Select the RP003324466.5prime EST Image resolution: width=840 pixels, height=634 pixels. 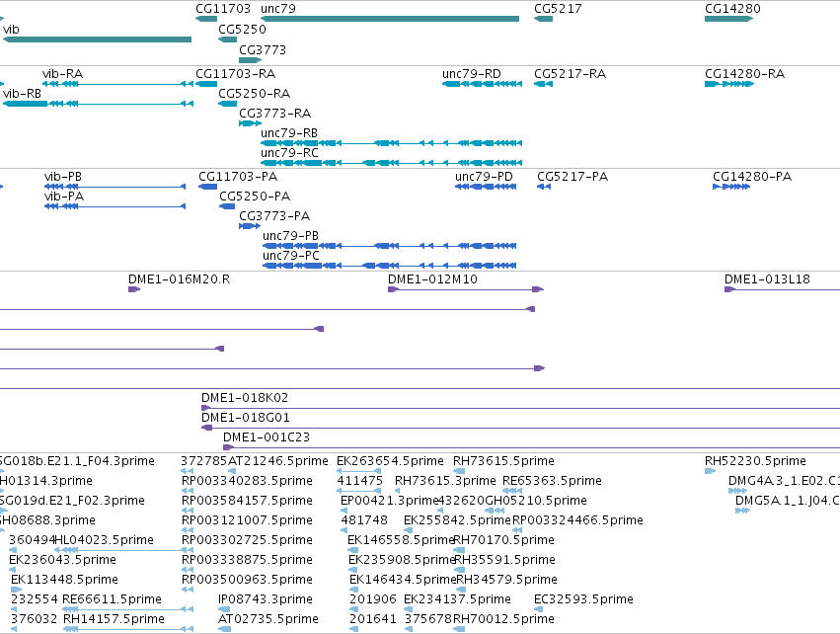click(x=517, y=530)
